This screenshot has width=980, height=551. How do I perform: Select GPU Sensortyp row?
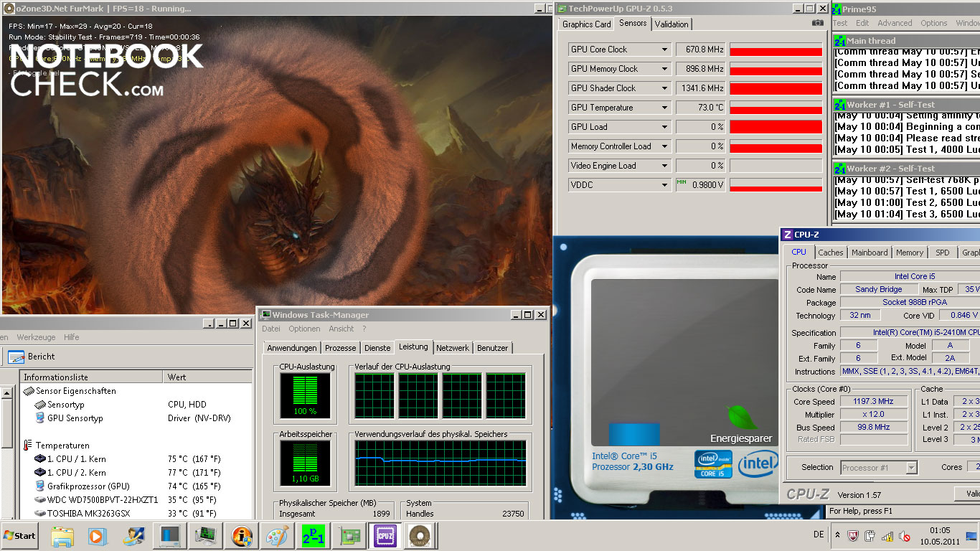click(x=136, y=418)
